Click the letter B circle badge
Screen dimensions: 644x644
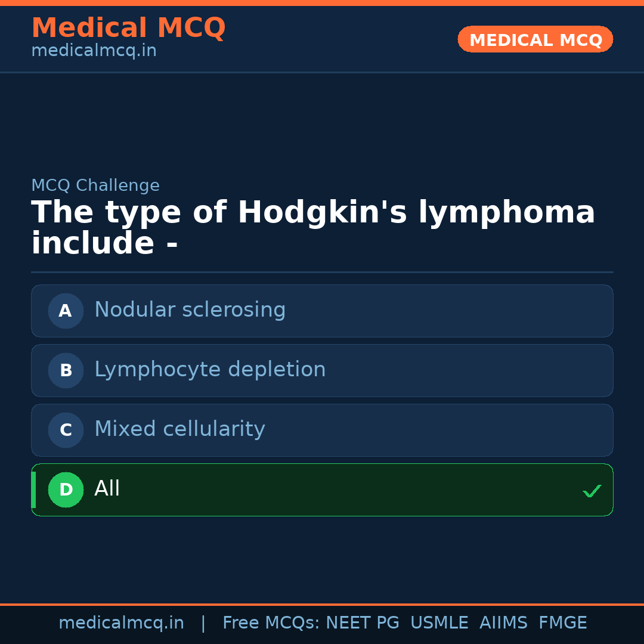point(66,370)
